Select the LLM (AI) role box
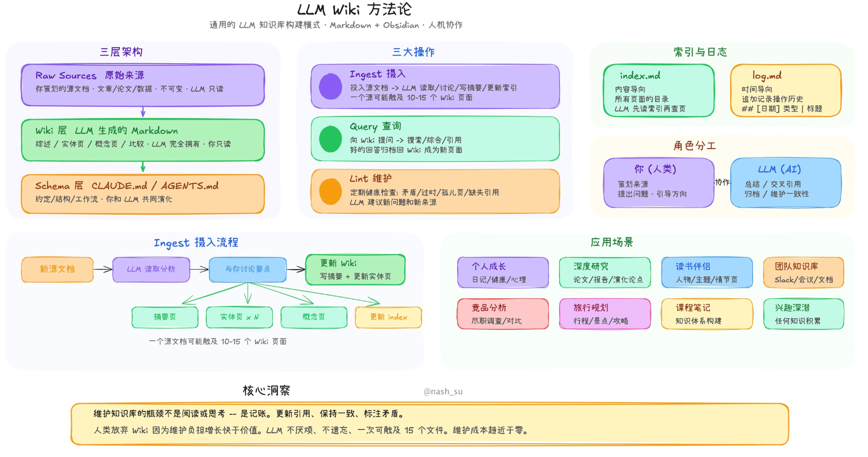The height and width of the screenshot is (457, 868). (785, 183)
